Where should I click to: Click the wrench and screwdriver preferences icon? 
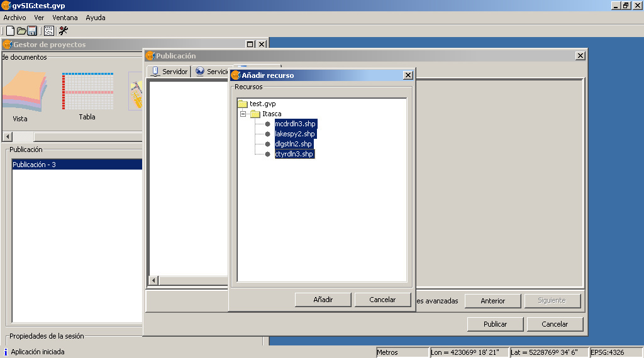[64, 31]
